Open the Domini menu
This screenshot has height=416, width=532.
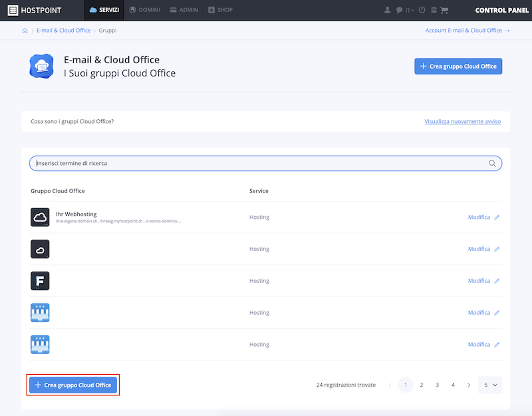[x=144, y=10]
